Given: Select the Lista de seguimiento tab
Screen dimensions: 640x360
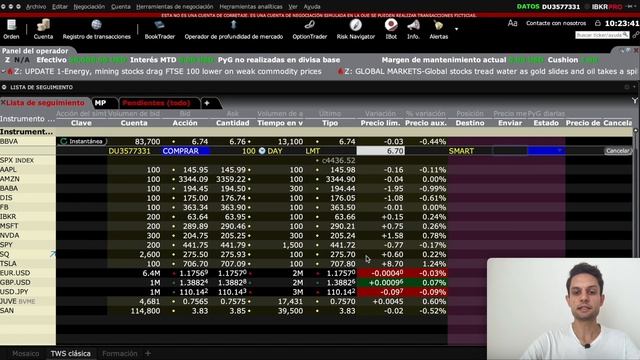Looking at the screenshot, I should pyautogui.click(x=45, y=103).
